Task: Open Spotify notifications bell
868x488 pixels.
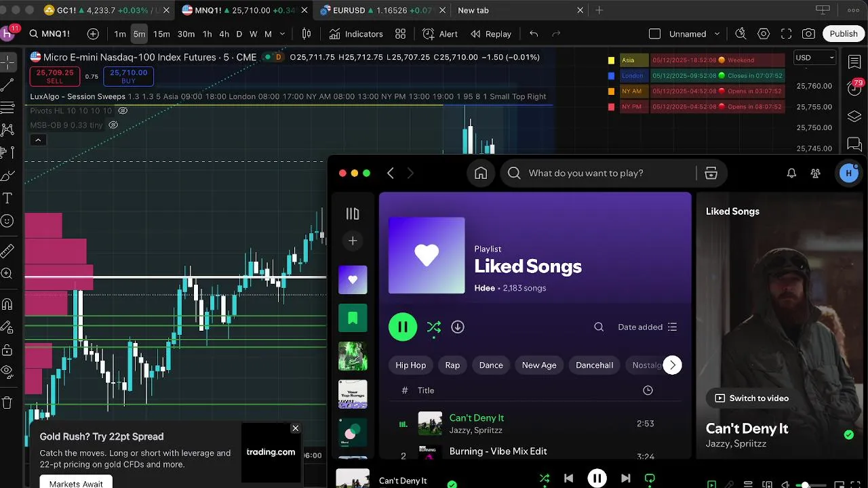Action: point(791,174)
